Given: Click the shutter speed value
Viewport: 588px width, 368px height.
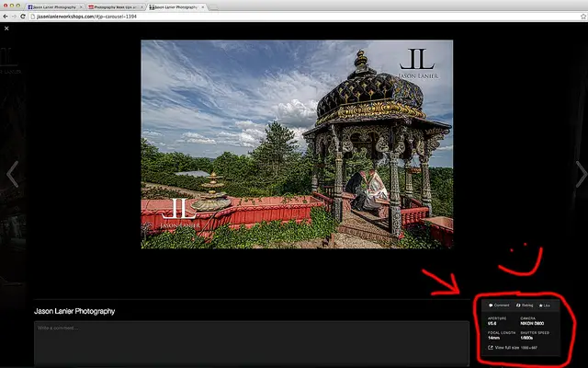Looking at the screenshot, I should tap(526, 338).
